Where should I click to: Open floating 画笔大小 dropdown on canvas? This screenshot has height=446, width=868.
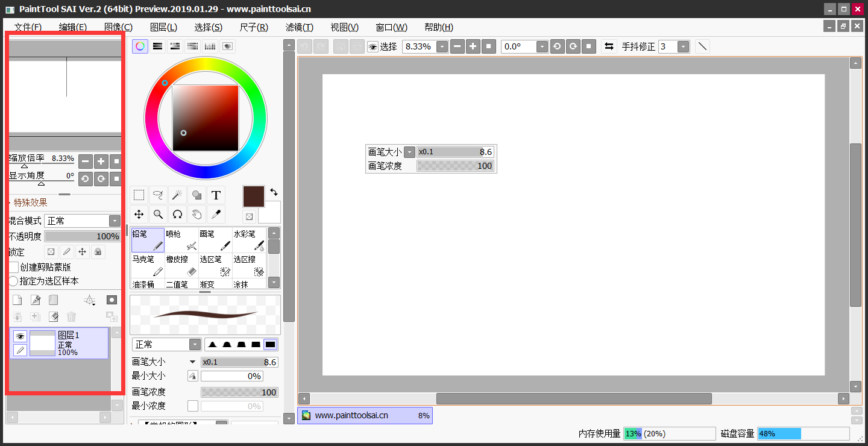click(410, 152)
